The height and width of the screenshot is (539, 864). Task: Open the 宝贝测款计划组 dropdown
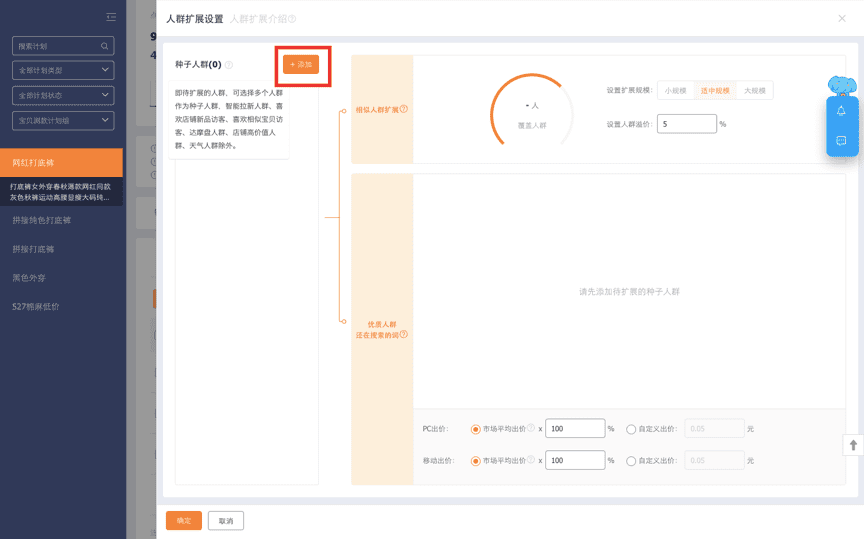63,120
